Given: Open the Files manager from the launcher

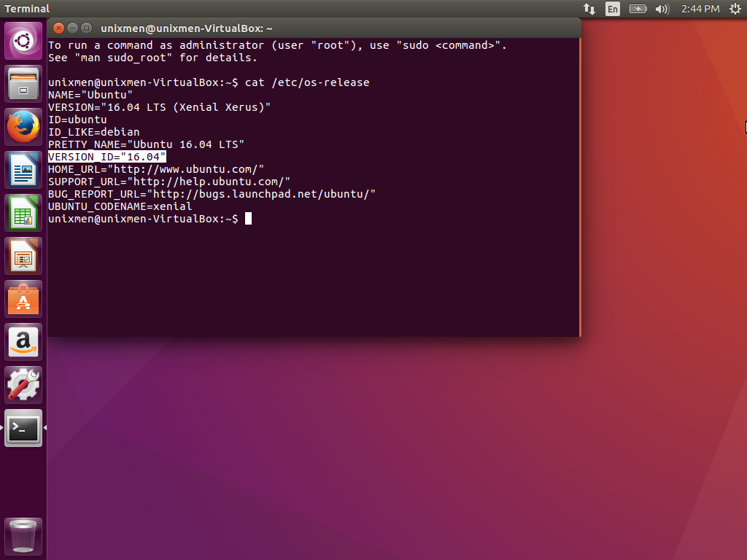Looking at the screenshot, I should point(23,84).
